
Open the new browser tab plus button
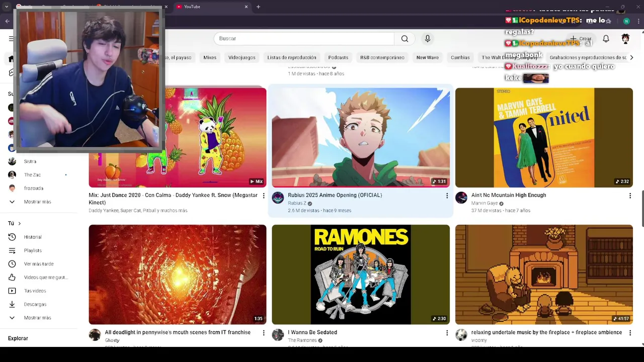pyautogui.click(x=258, y=7)
